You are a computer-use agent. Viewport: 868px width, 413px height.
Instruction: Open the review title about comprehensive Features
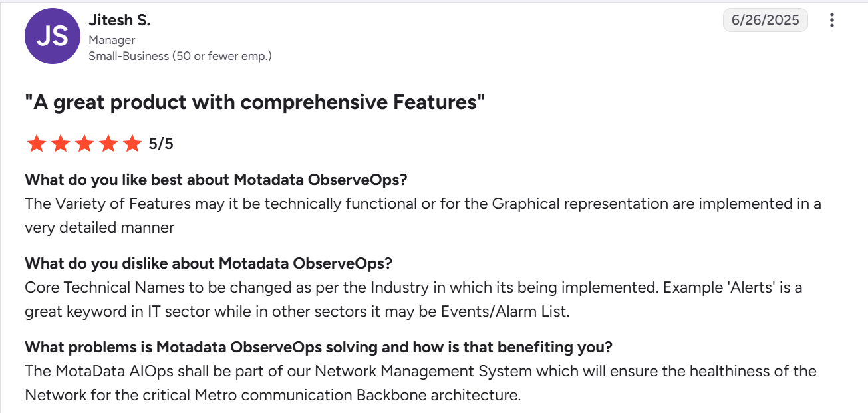pyautogui.click(x=255, y=102)
